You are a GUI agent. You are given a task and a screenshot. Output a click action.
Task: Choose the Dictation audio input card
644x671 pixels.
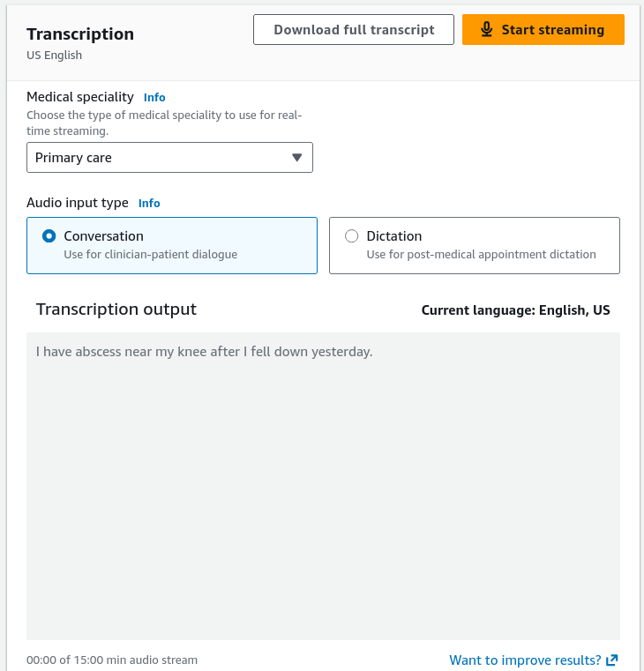(x=475, y=246)
